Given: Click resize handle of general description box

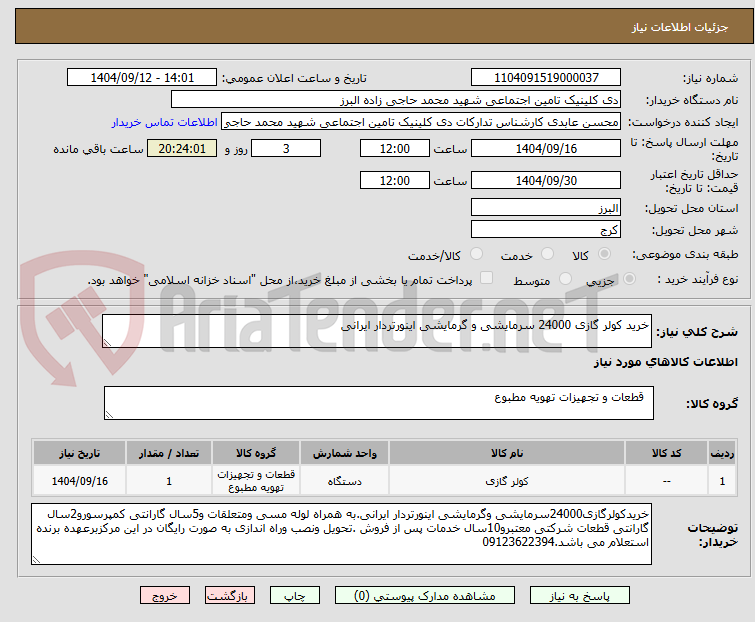Looking at the screenshot, I should pos(107,342).
